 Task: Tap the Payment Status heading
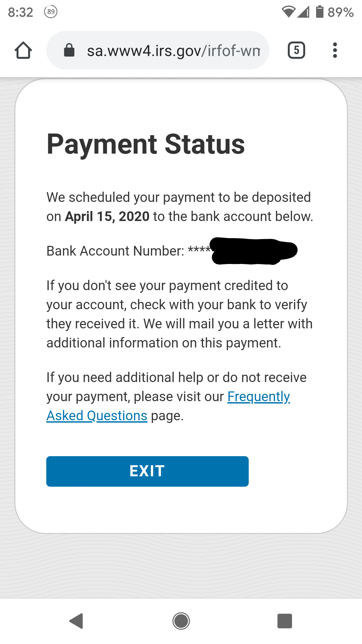[x=146, y=144]
